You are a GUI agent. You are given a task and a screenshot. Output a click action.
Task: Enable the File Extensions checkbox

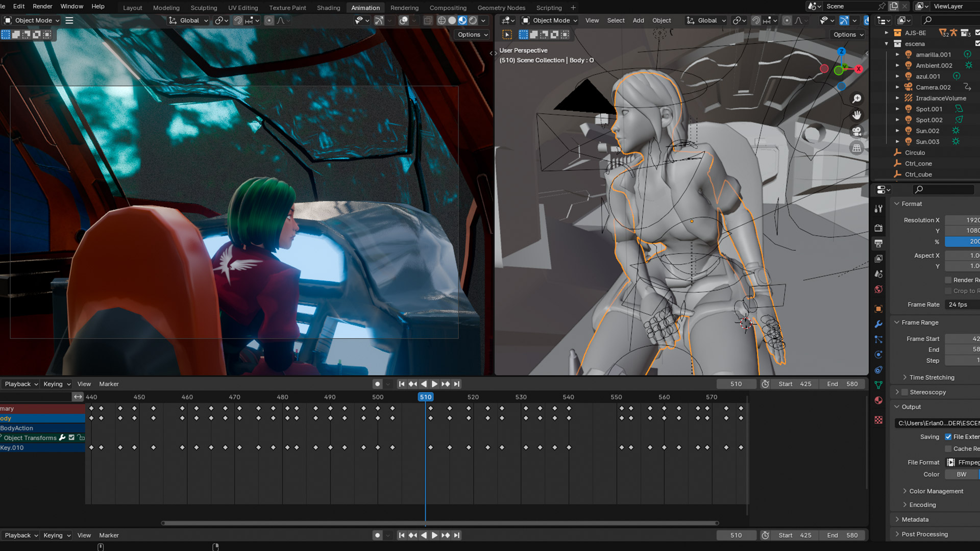tap(948, 437)
